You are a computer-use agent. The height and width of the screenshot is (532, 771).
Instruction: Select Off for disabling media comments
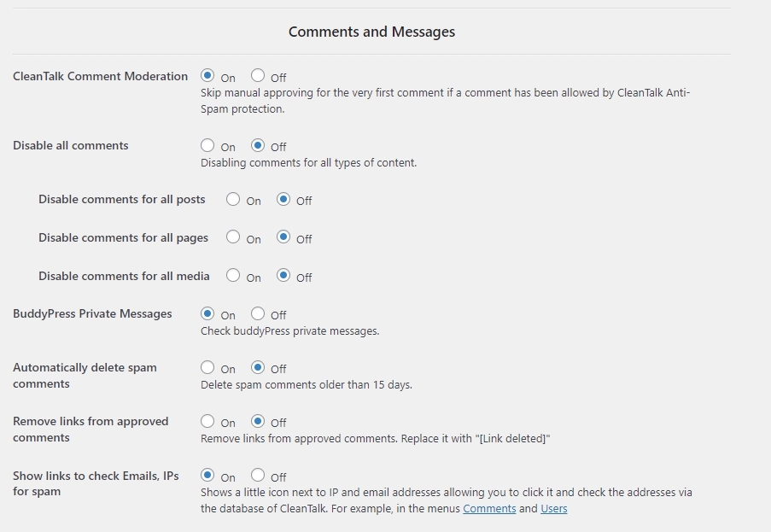(285, 276)
